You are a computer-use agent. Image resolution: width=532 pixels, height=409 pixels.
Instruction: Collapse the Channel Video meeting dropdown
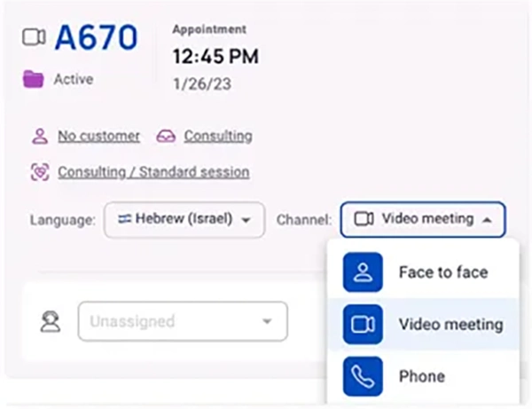[423, 220]
